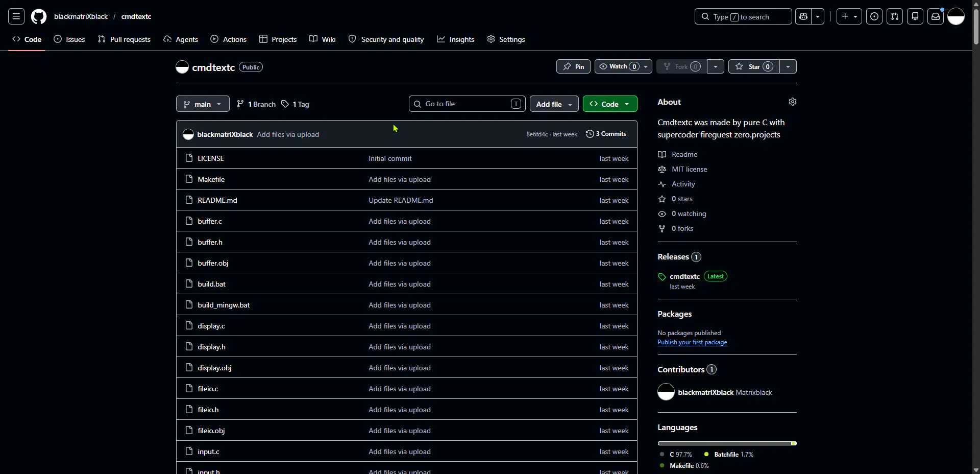Click the pulse icon beside Activity
This screenshot has width=980, height=474.
(662, 184)
